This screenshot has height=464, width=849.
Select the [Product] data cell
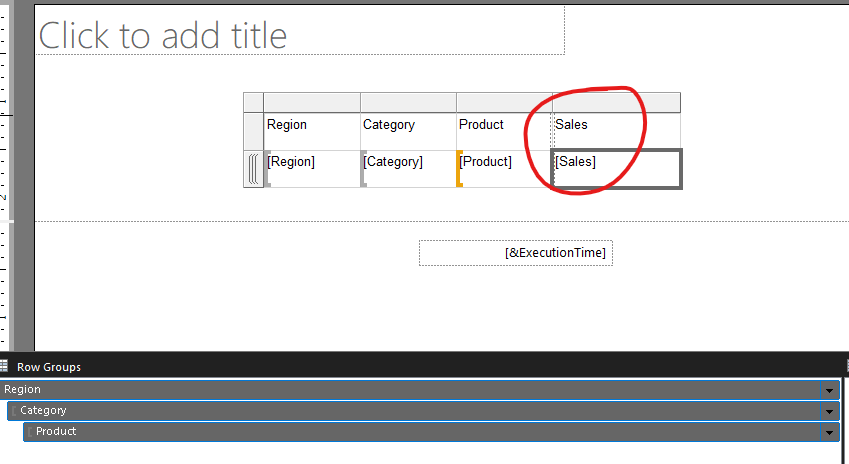point(504,169)
